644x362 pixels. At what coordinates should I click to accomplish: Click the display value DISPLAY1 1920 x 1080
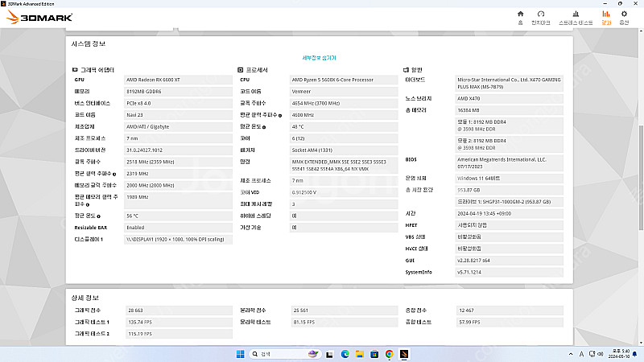pos(178,239)
